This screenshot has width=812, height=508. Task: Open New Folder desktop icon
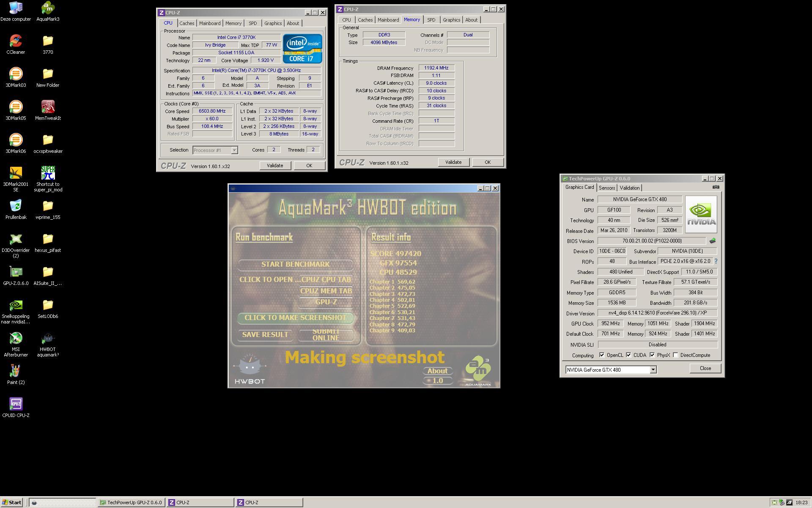pyautogui.click(x=48, y=77)
